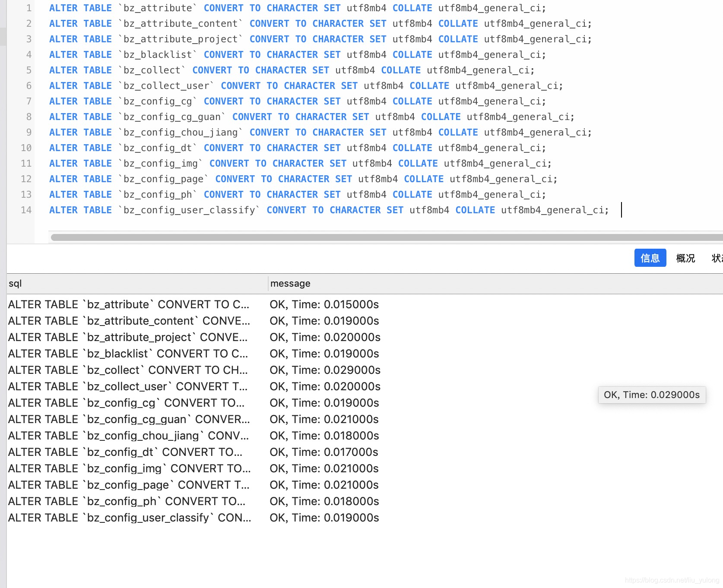The height and width of the screenshot is (588, 723).
Task: Click line number 5 in the editor gutter
Action: tap(29, 70)
